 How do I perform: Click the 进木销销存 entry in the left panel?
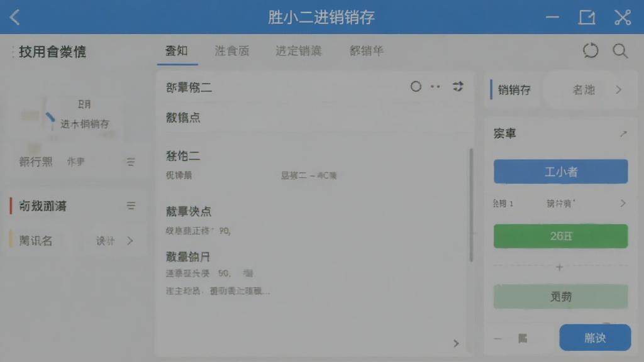pos(85,124)
